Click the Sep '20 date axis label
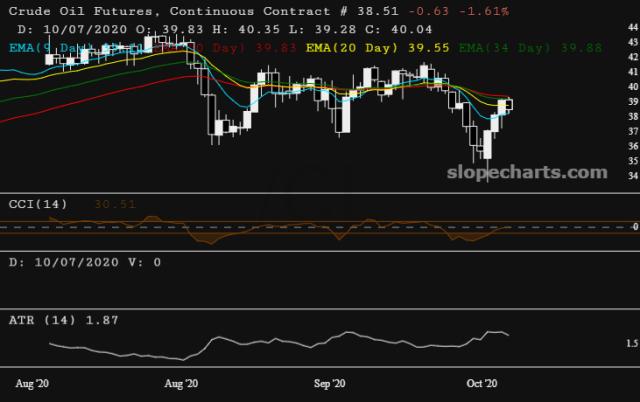 pyautogui.click(x=330, y=383)
